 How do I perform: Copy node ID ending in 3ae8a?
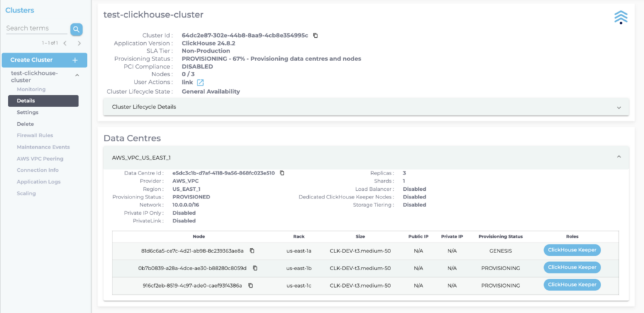click(x=252, y=251)
